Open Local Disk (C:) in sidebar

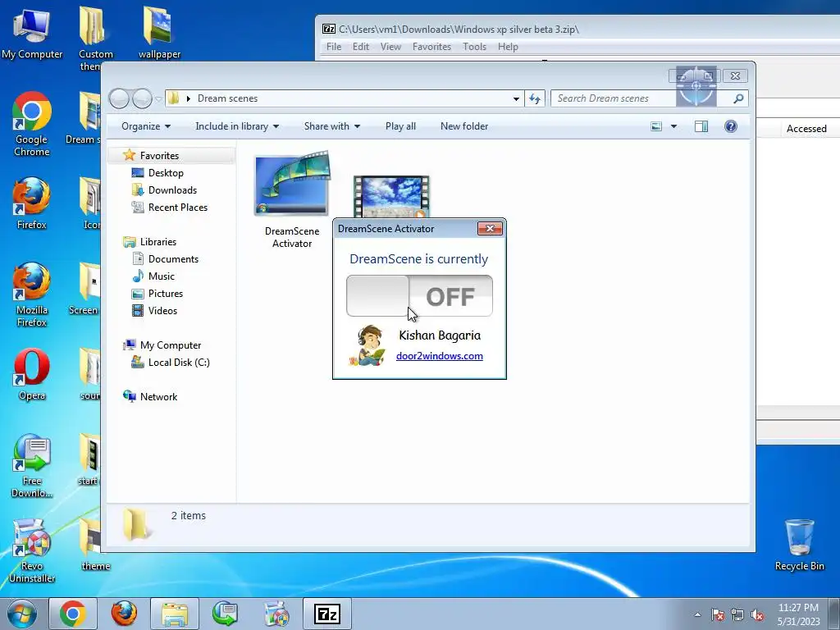pyautogui.click(x=178, y=362)
